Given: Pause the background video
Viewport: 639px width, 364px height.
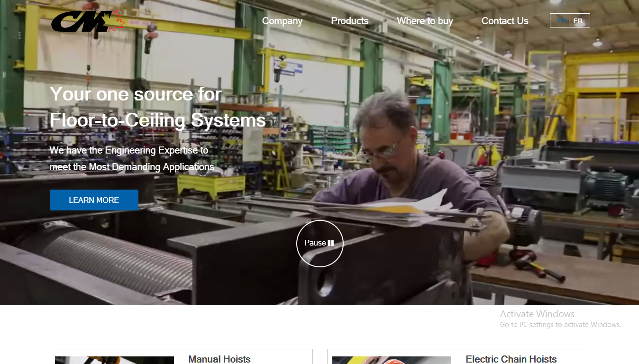Looking at the screenshot, I should (x=319, y=243).
